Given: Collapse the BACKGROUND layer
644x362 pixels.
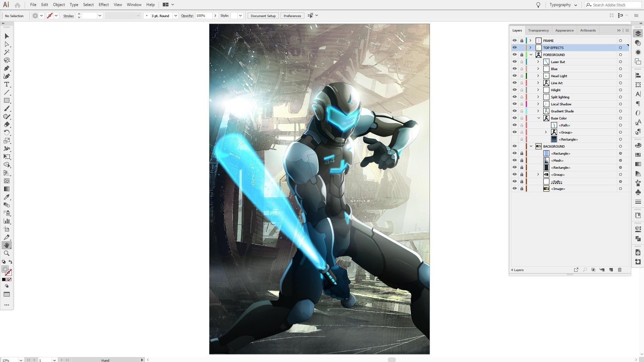Looking at the screenshot, I should [x=531, y=146].
